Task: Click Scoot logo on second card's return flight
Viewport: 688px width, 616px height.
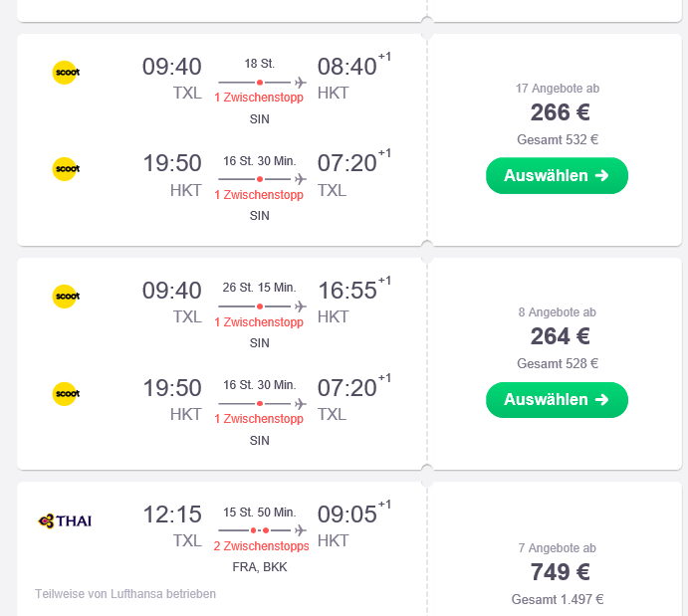Action: (x=67, y=393)
